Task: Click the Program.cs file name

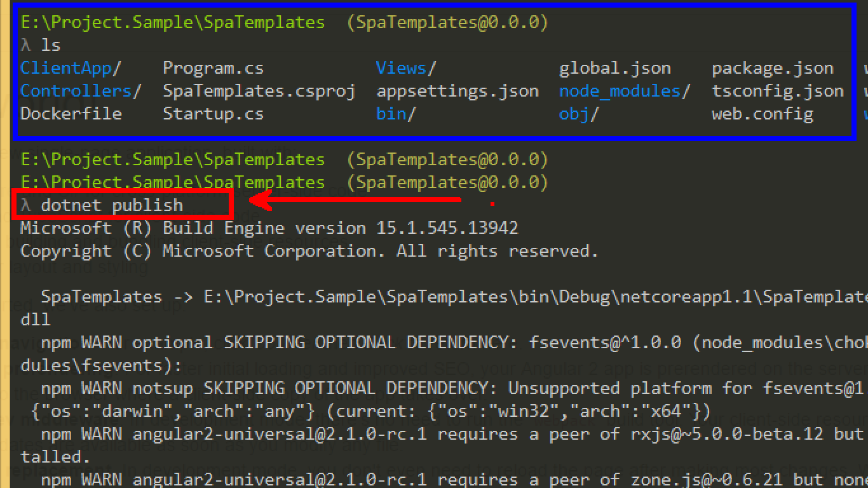Action: point(213,68)
